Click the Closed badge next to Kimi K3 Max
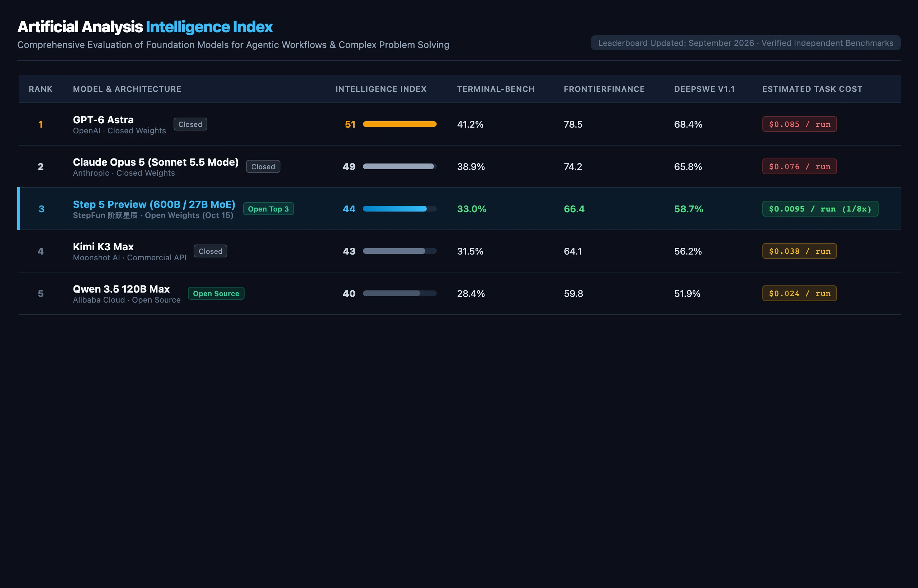Viewport: 918px width, 588px height. [x=210, y=251]
